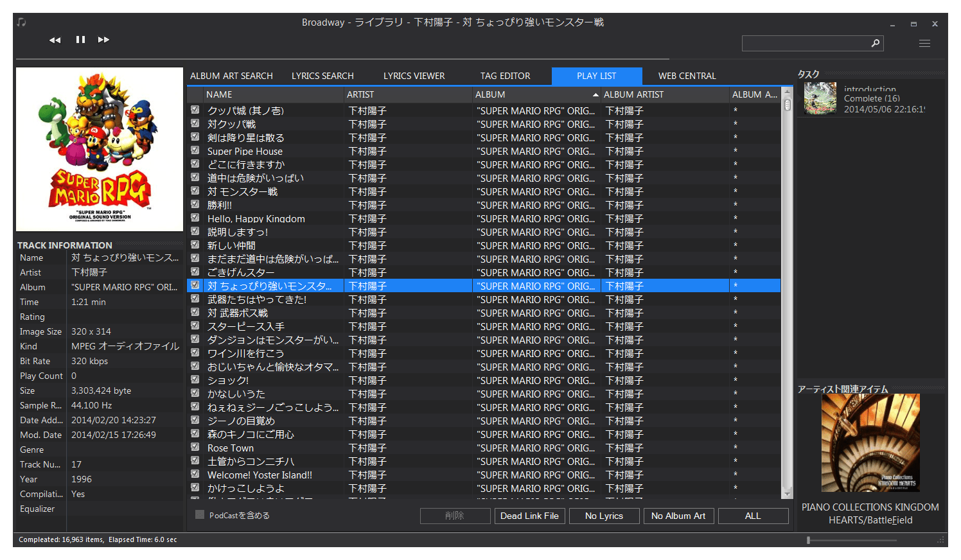Open the ALBUM ART SEARCH tab
This screenshot has height=560, width=961.
click(x=231, y=76)
